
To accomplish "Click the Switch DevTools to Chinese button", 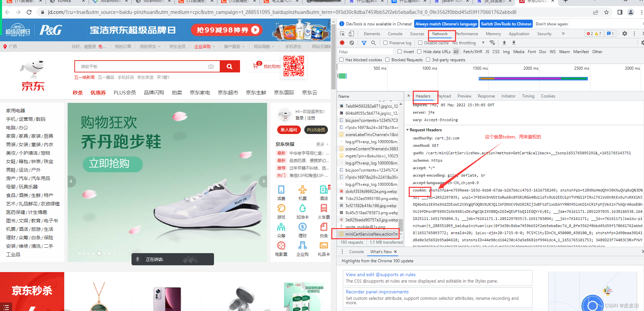I will point(506,24).
